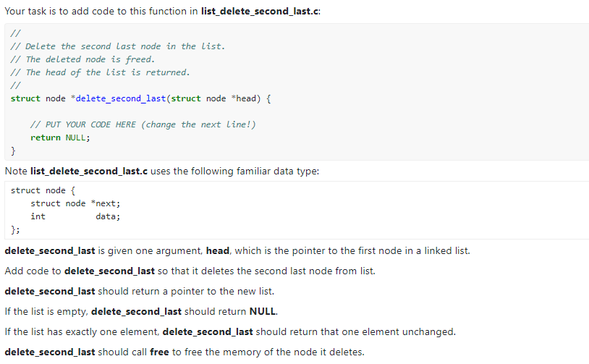Click sentence about list with exactly one element

pyautogui.click(x=230, y=331)
